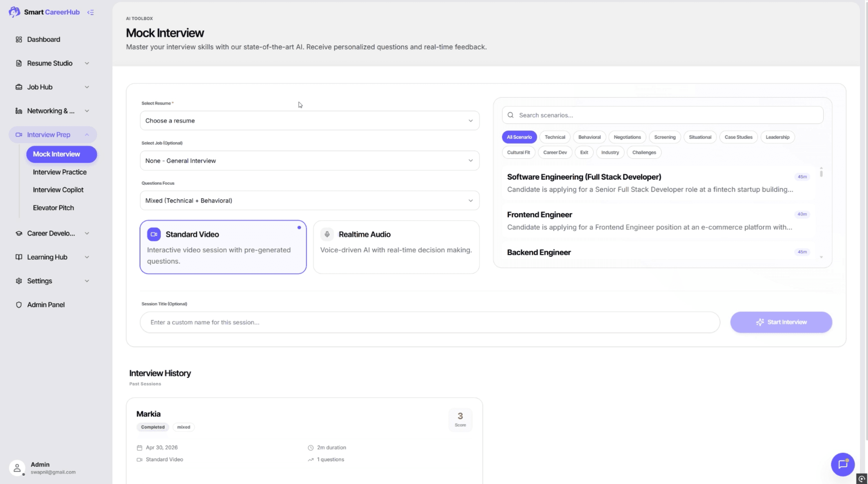Open Interview Copilot page

click(58, 190)
